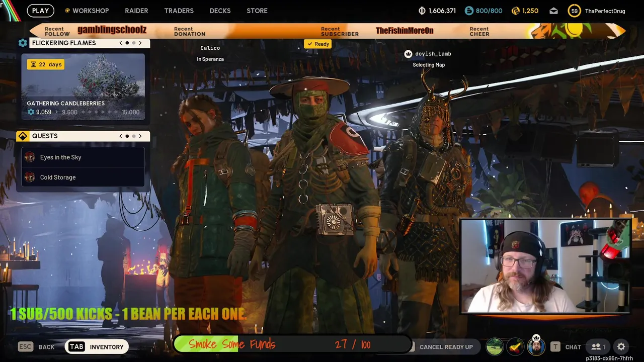This screenshot has width=644, height=362.
Task: Click the yellow Quests diamond icon
Action: 23,136
